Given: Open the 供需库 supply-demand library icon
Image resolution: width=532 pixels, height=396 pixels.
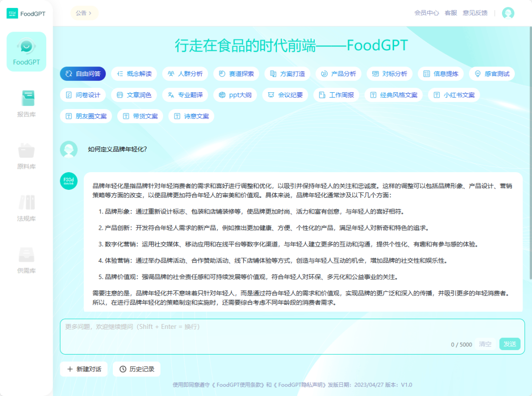Looking at the screenshot, I should click(x=27, y=255).
